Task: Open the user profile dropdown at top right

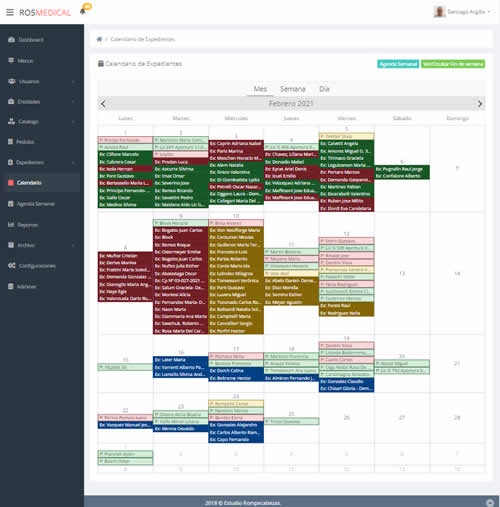Action: click(462, 12)
